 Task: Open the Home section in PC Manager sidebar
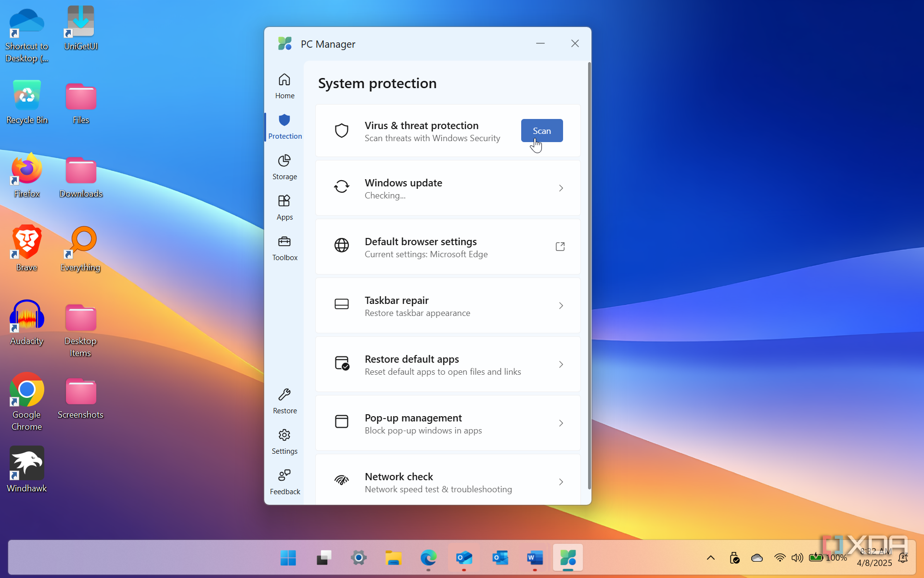284,86
